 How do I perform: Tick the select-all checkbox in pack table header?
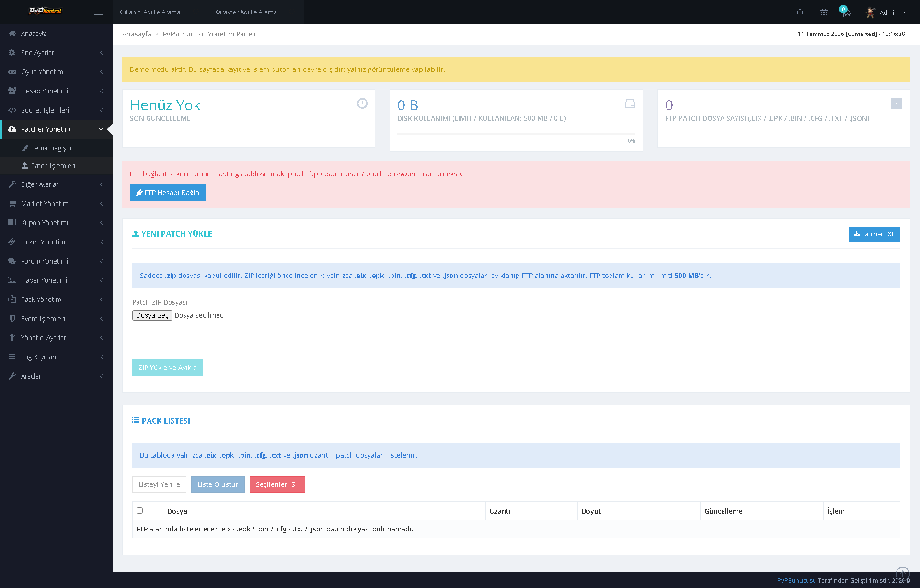click(140, 511)
